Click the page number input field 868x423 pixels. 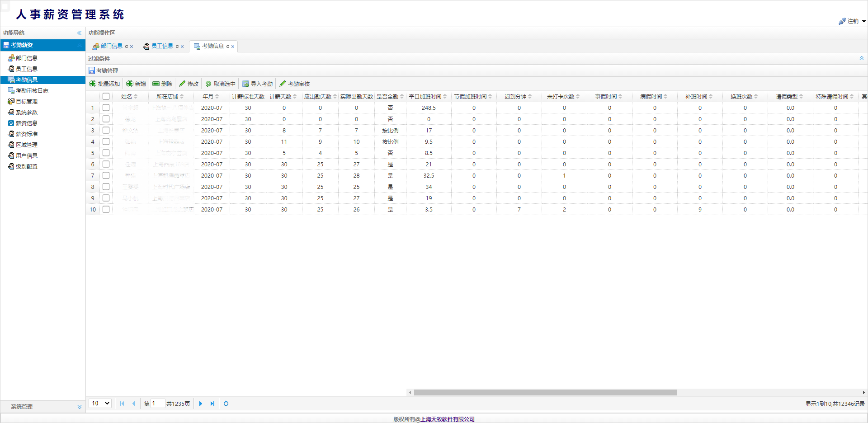157,404
